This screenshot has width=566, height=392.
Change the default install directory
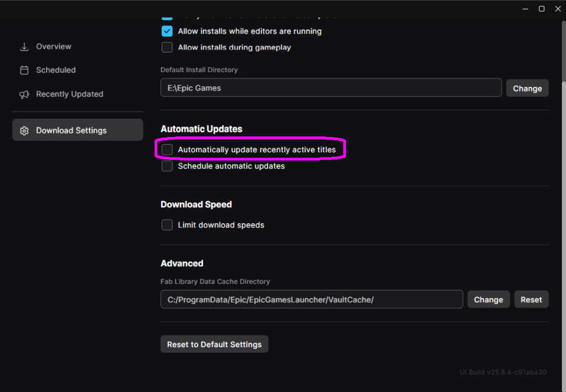tap(528, 89)
